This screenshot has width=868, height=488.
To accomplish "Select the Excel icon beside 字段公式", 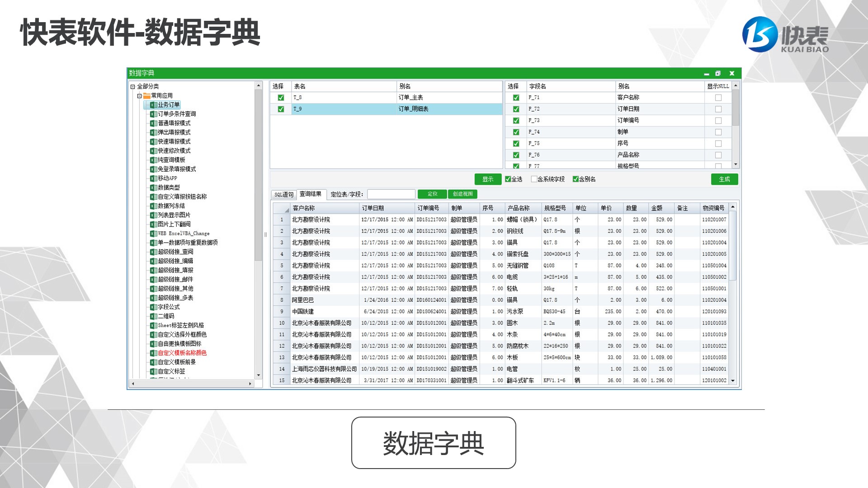I will tap(154, 307).
